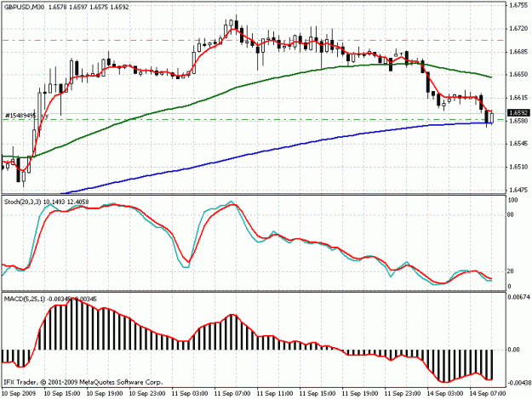This screenshot has width=532, height=399.
Task: Select time axis label 10 Sep 23:00
Action: click(x=147, y=394)
